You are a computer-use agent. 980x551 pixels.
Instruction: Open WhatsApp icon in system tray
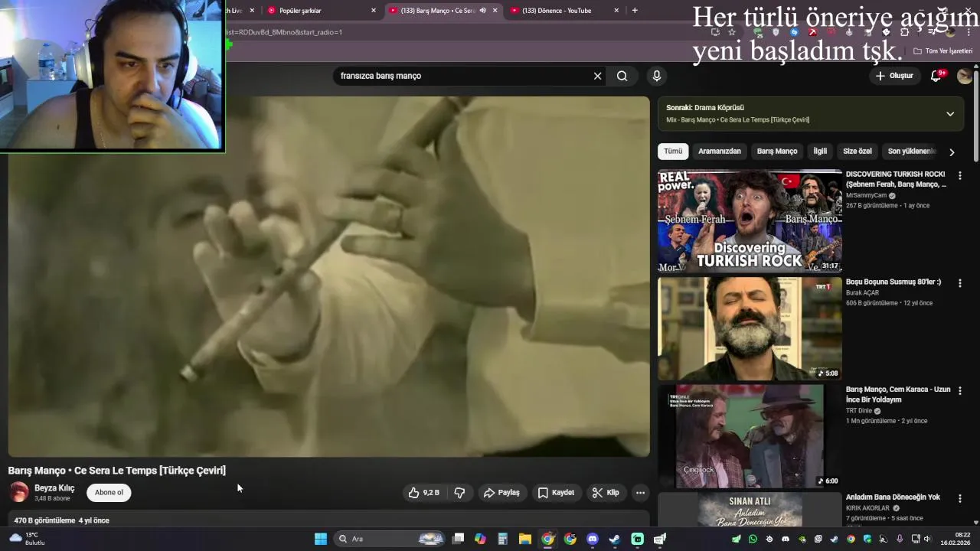tap(753, 539)
